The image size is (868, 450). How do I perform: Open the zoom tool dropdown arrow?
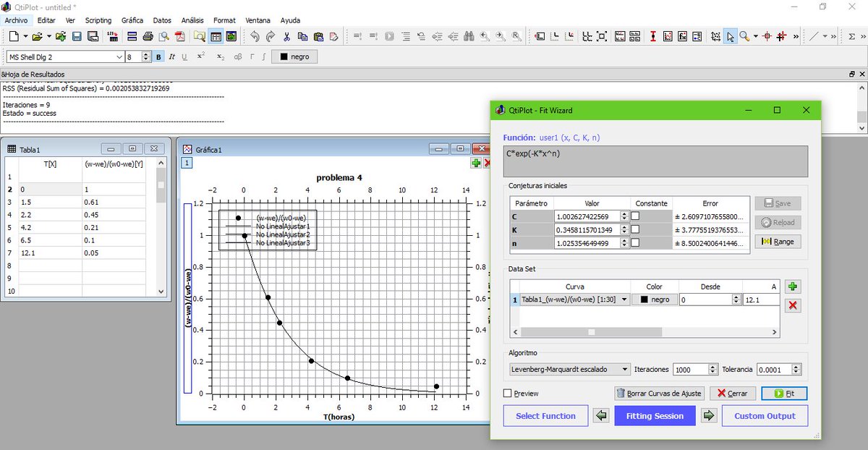point(755,36)
